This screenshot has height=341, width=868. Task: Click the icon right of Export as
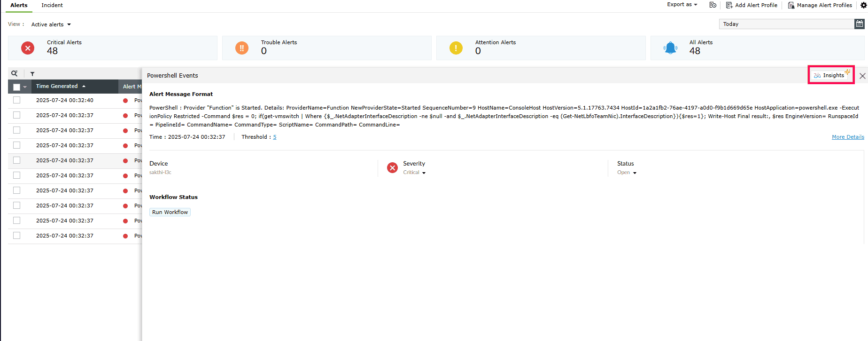click(713, 5)
